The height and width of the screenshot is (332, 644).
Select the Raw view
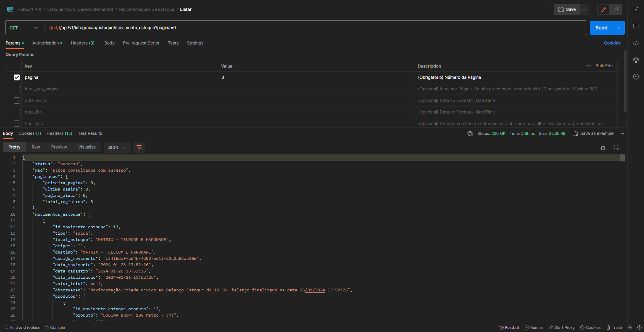click(x=36, y=147)
